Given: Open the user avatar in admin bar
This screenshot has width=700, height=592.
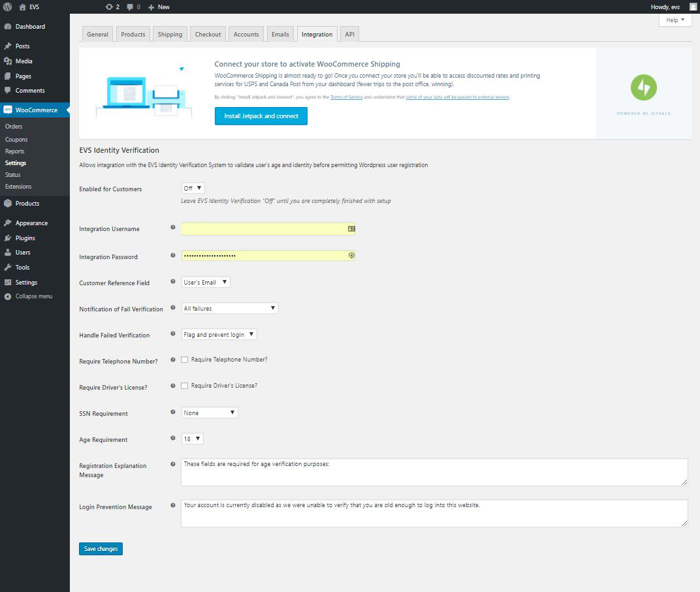Looking at the screenshot, I should 692,7.
